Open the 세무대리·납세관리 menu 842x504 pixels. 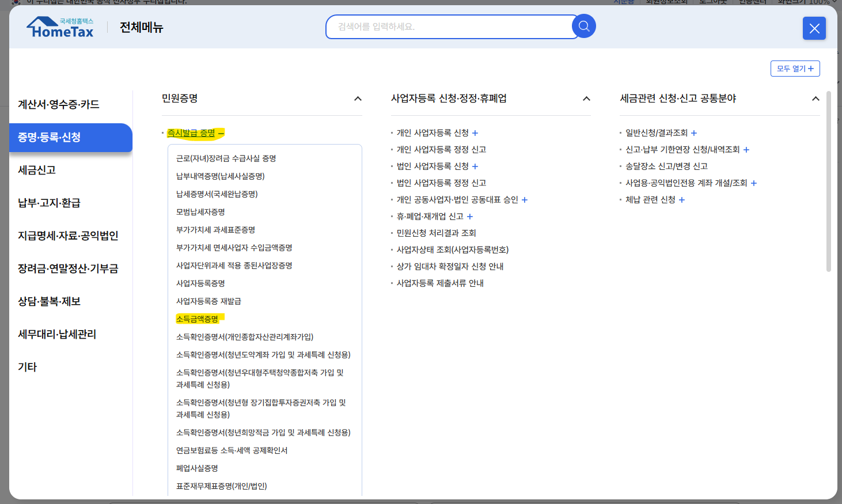pos(57,334)
